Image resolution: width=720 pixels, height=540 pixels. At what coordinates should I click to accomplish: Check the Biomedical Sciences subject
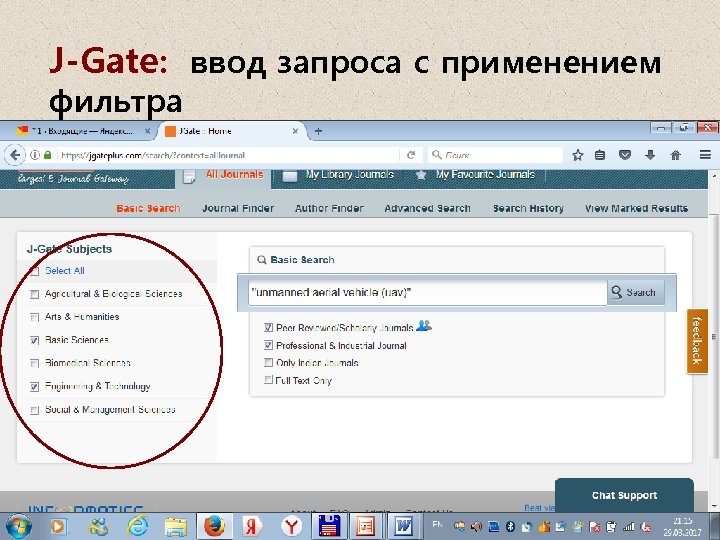[x=34, y=363]
